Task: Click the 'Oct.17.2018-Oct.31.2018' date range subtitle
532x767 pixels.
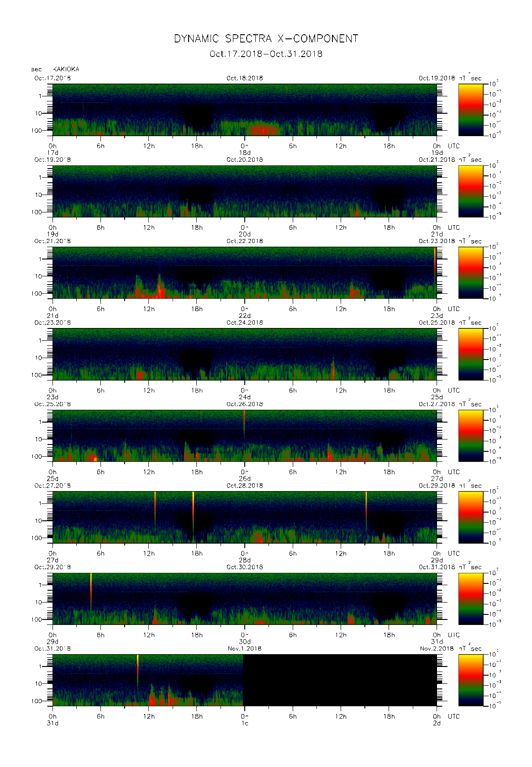Action: 266,54
